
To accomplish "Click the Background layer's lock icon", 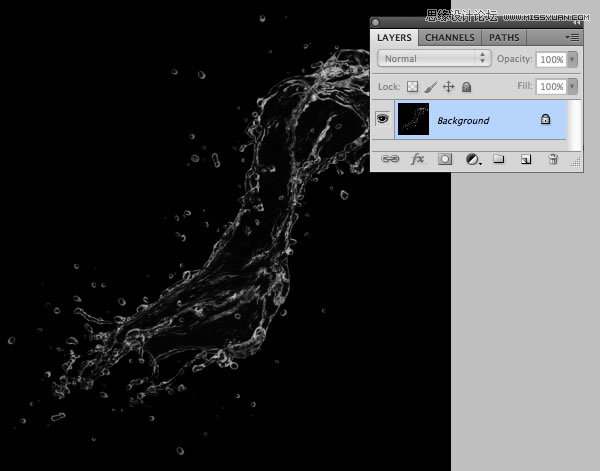I will coord(545,120).
